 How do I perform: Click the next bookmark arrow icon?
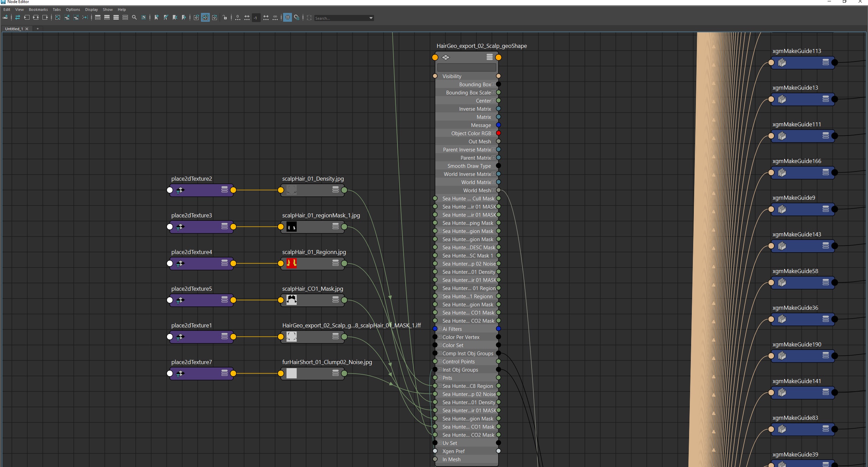tap(184, 18)
